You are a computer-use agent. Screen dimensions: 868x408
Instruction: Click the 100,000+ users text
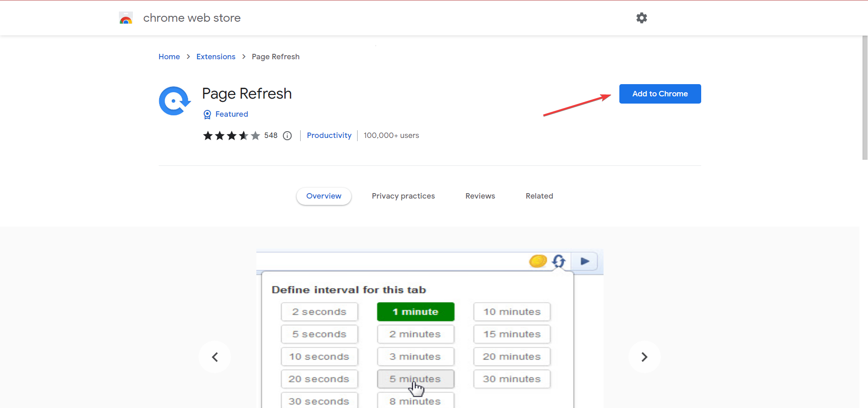[x=391, y=135]
